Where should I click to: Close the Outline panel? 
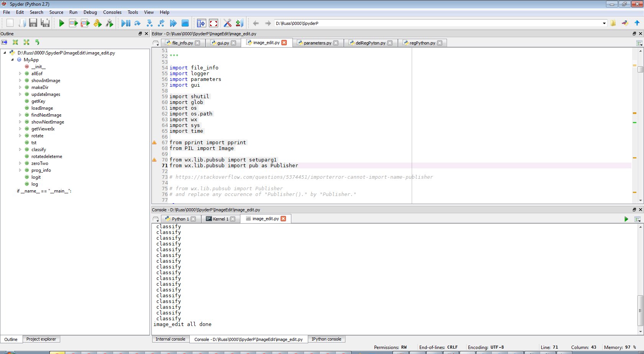(x=146, y=34)
